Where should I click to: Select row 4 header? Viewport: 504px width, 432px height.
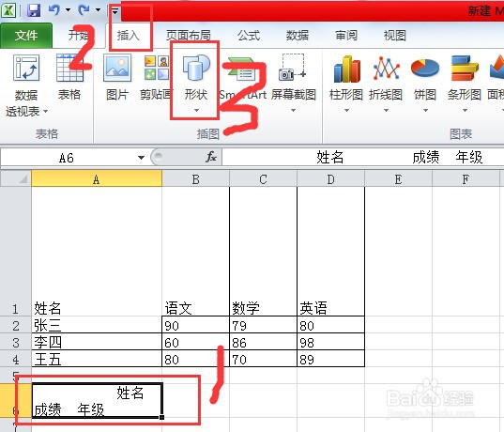15,359
